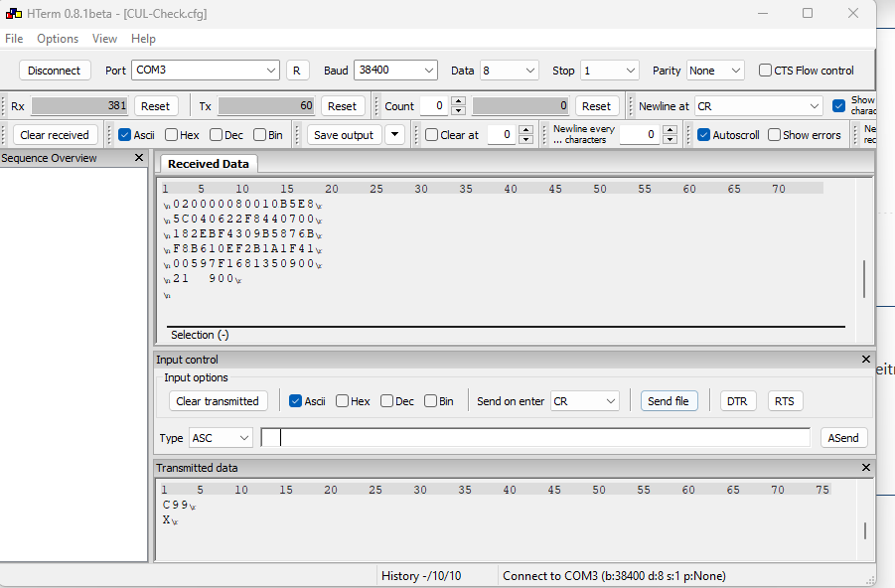Viewport: 895px width, 588px height.
Task: Reset the Rx counter
Action: coord(155,106)
